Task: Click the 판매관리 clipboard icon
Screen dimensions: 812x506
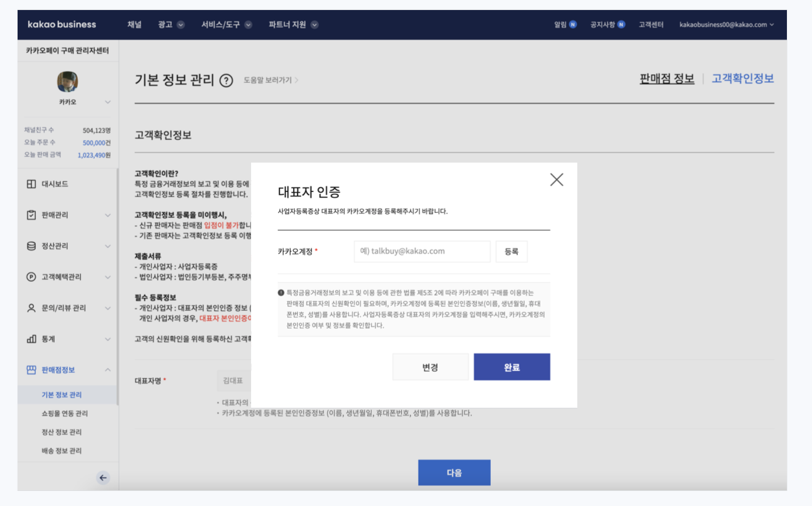Action: pyautogui.click(x=31, y=215)
